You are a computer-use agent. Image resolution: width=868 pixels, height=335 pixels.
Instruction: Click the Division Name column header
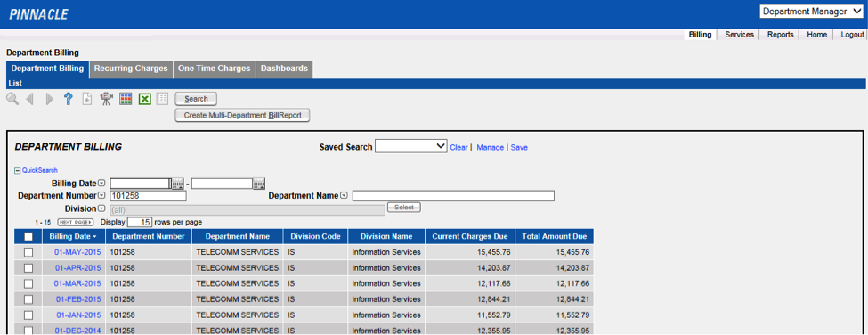point(386,236)
